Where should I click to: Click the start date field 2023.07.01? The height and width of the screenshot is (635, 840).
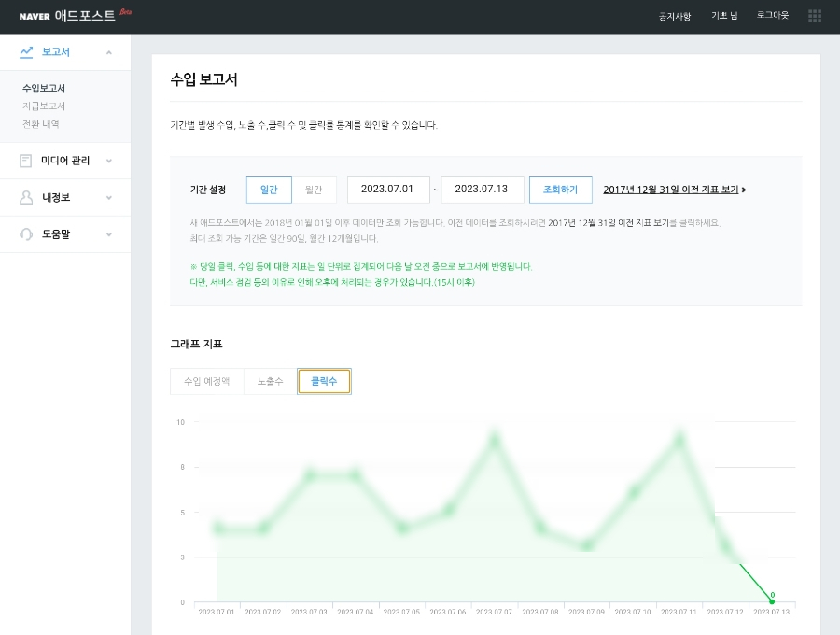coord(388,190)
